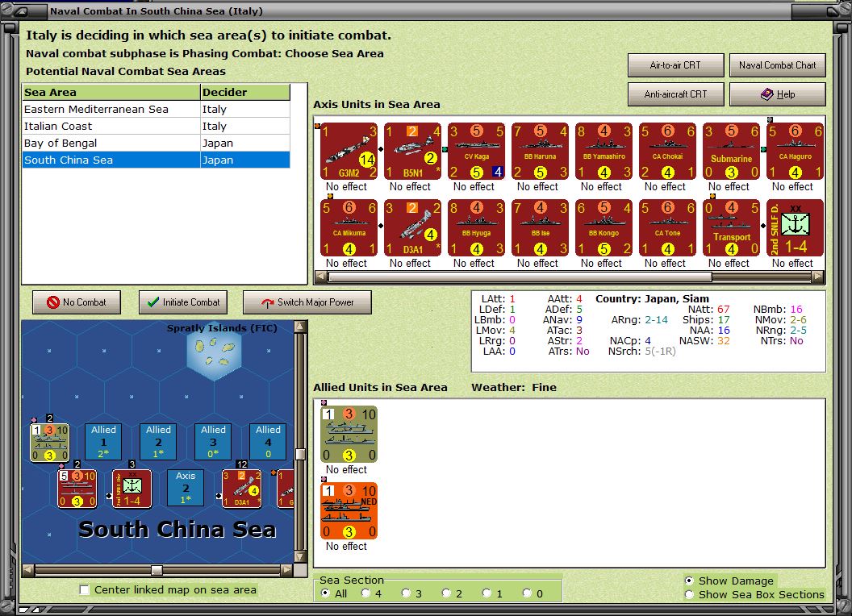The image size is (852, 616).
Task: Select sea section 0 radio button
Action: pos(527,593)
